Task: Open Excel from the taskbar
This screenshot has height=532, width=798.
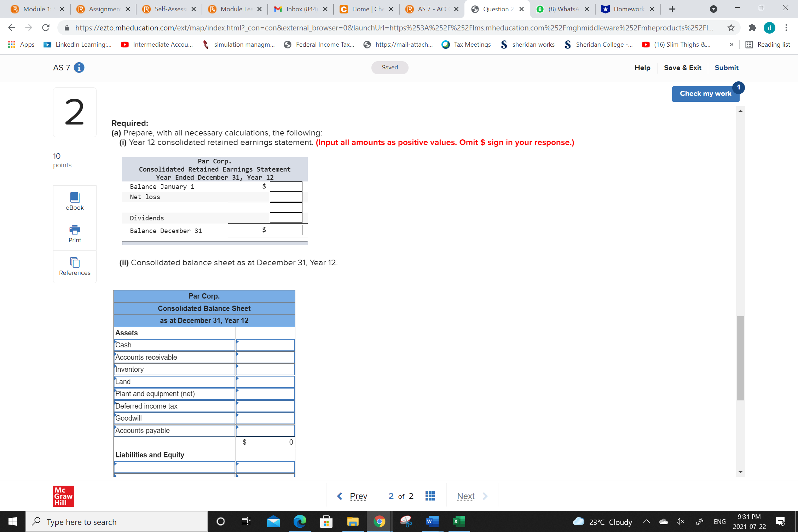Action: (x=458, y=521)
